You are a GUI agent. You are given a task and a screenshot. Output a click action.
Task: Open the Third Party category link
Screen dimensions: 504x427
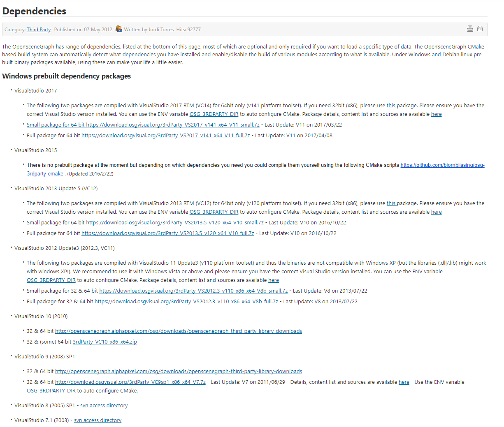pyautogui.click(x=39, y=30)
